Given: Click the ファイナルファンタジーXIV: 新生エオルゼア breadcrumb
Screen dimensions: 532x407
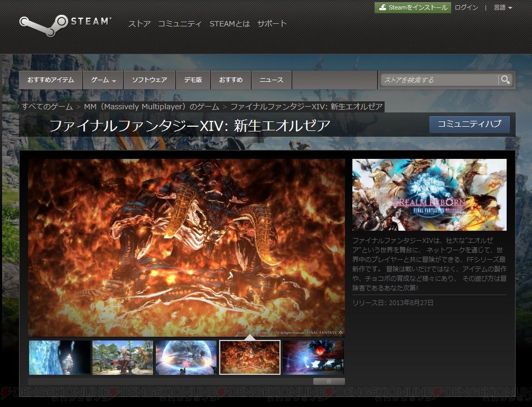Looking at the screenshot, I should coord(307,107).
